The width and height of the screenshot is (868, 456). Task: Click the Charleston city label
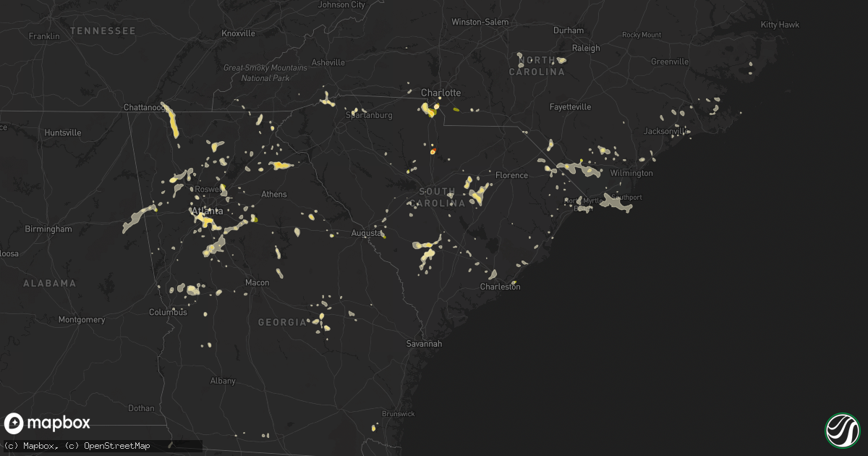[500, 287]
